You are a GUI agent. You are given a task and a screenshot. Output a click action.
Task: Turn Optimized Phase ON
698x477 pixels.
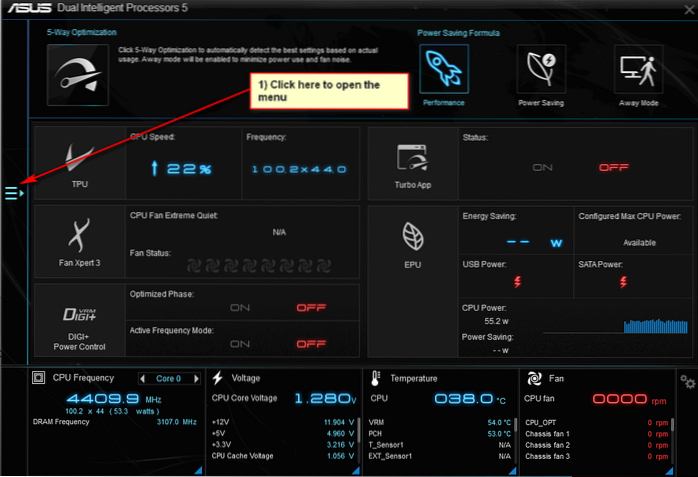pyautogui.click(x=240, y=309)
